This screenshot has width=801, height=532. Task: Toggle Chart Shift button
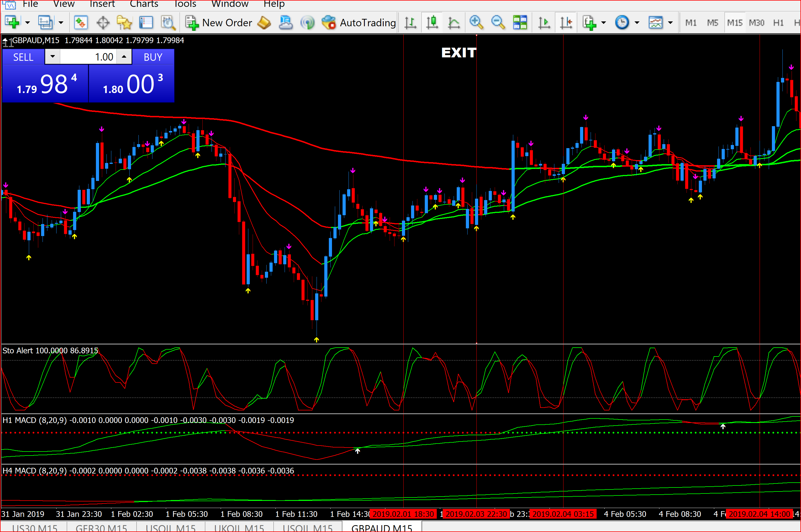click(566, 22)
